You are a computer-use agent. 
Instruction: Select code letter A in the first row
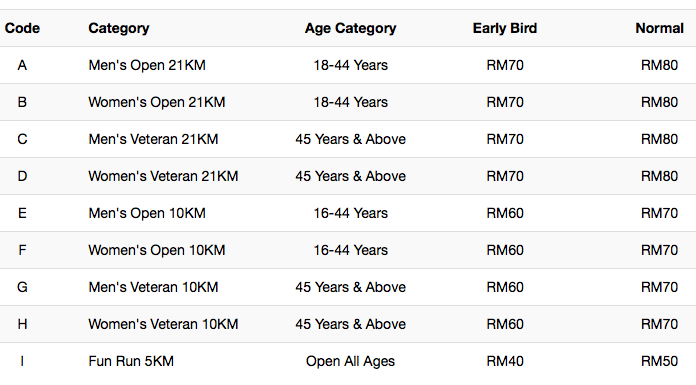(22, 65)
